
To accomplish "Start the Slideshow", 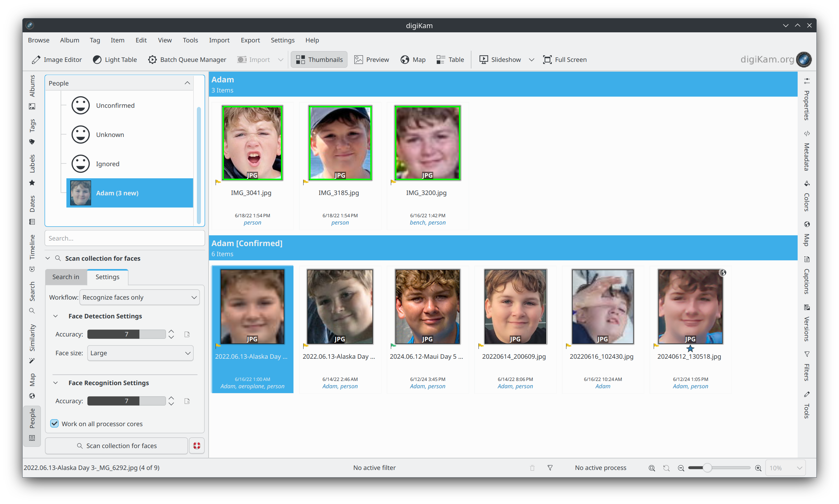I will tap(500, 59).
